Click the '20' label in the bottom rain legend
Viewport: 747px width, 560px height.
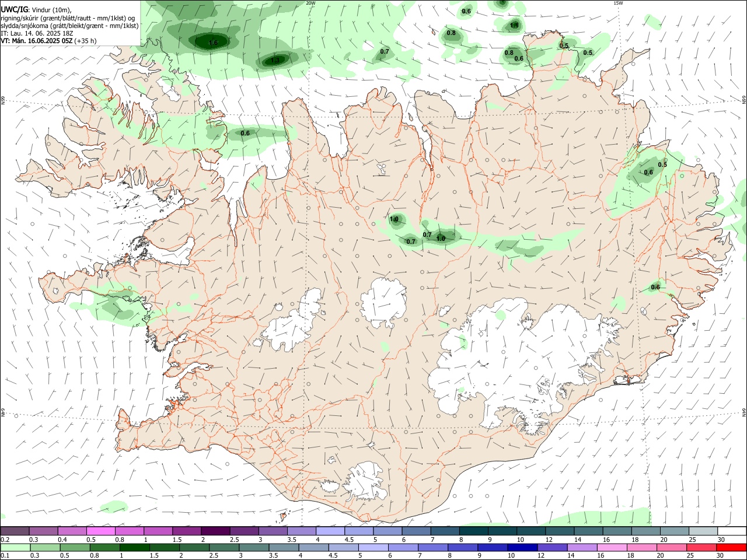tap(661, 555)
